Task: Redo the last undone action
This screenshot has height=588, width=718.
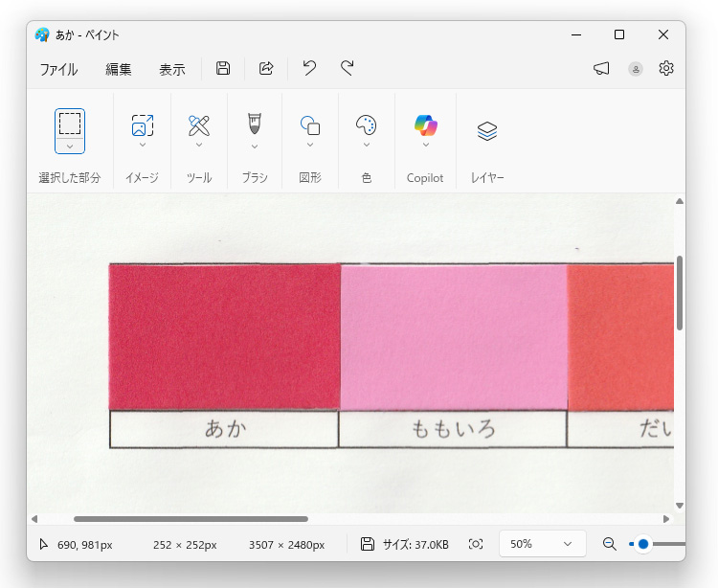Action: click(348, 68)
